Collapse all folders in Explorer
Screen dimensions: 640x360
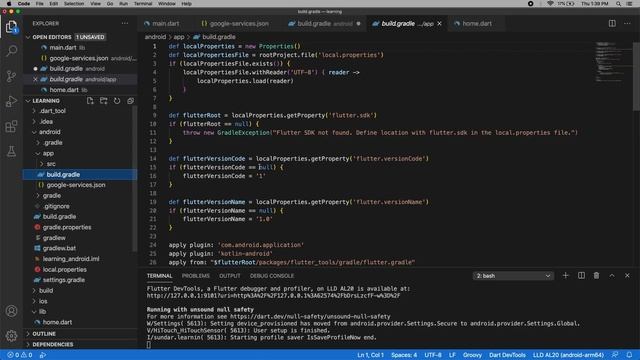point(131,101)
